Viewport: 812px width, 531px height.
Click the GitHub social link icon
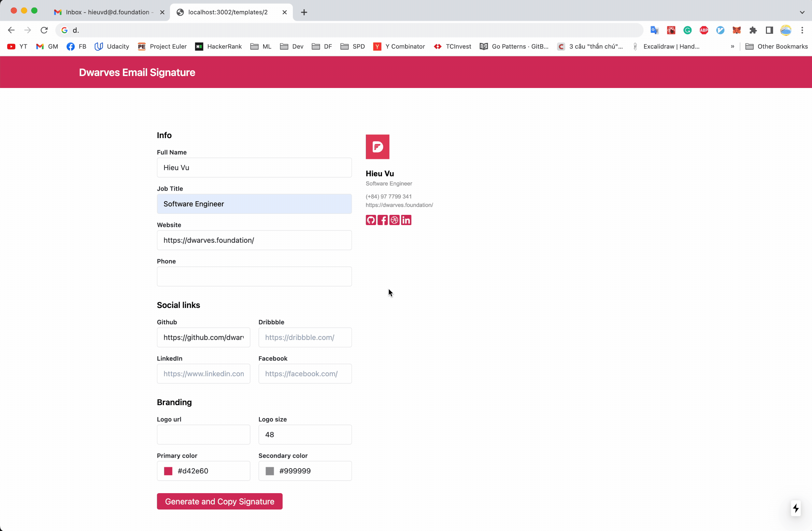(371, 220)
